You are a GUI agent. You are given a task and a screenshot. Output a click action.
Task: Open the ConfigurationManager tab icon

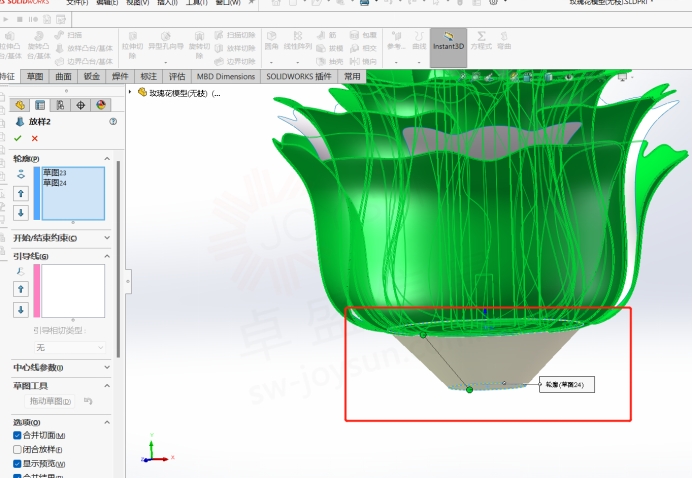point(60,105)
